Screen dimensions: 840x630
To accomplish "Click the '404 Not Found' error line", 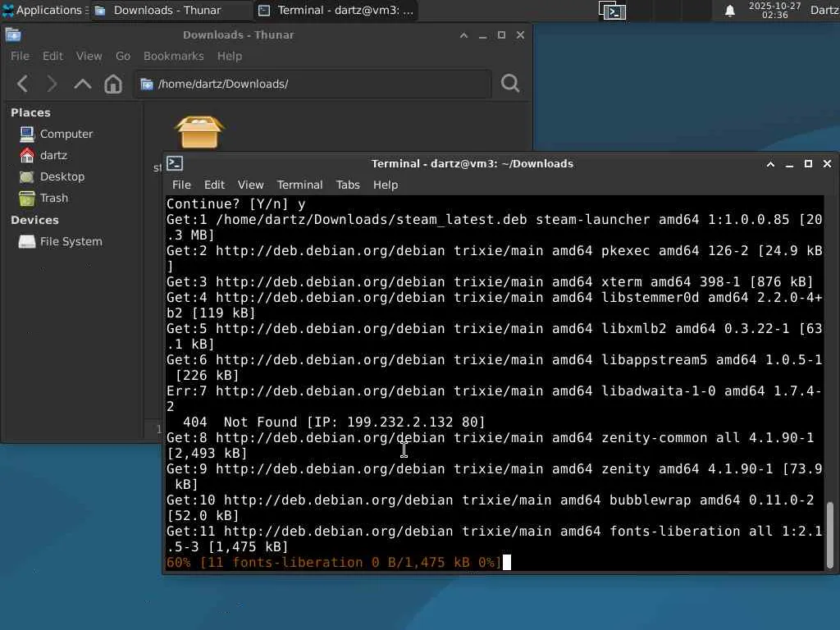I will [334, 422].
